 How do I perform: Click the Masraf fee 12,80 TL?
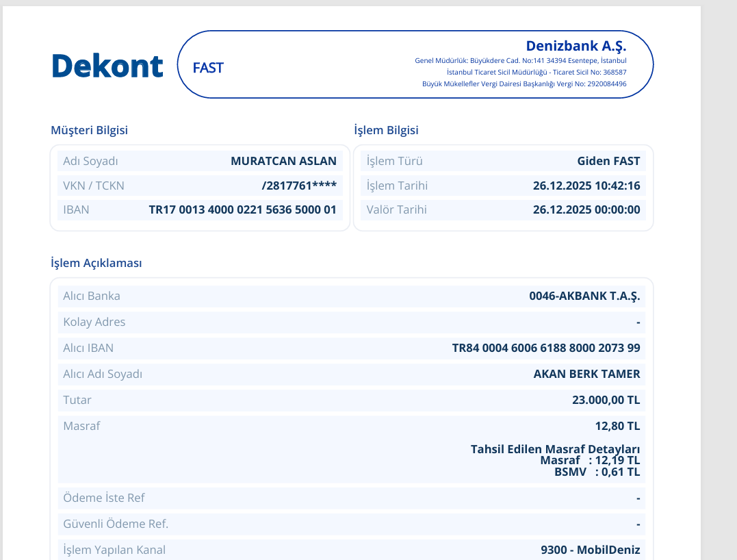617,426
